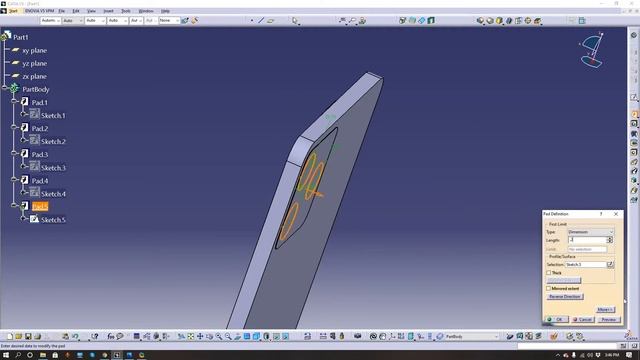Confirm the pad with the OK button

coord(557,320)
